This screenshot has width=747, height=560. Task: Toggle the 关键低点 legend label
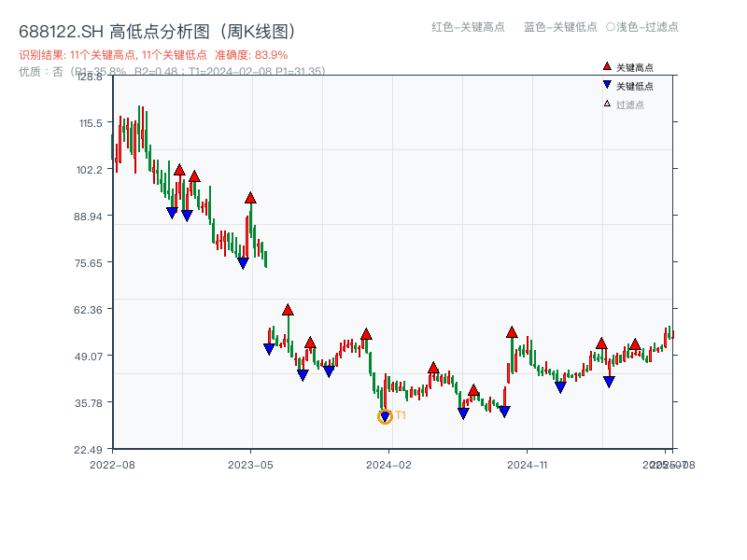635,86
